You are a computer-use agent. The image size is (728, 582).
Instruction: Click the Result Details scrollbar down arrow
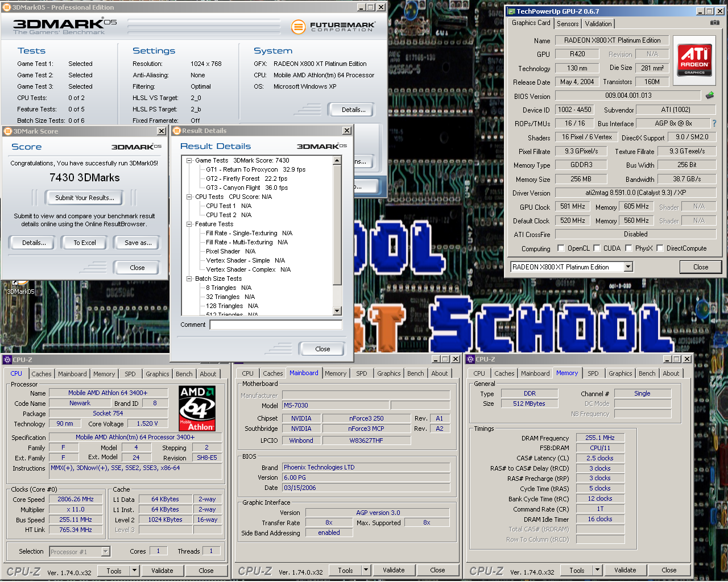point(337,311)
